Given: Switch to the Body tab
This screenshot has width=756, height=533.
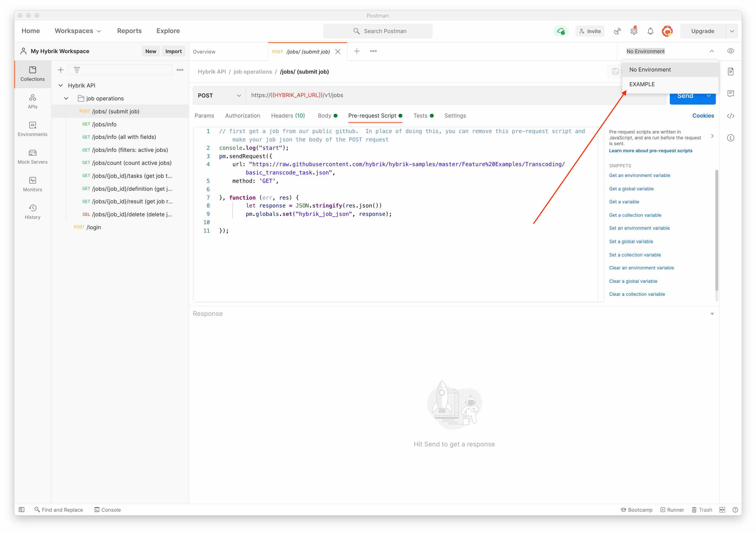Looking at the screenshot, I should [327, 115].
